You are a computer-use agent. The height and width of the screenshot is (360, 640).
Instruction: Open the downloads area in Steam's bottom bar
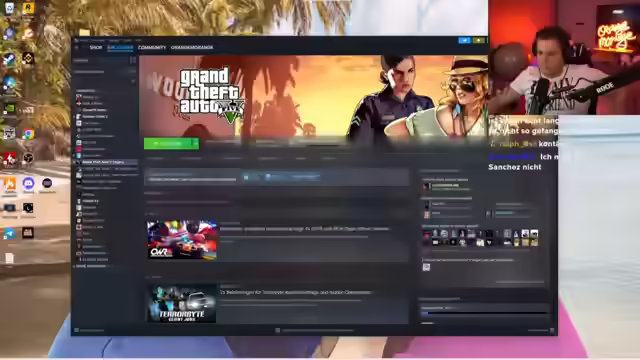click(x=314, y=330)
